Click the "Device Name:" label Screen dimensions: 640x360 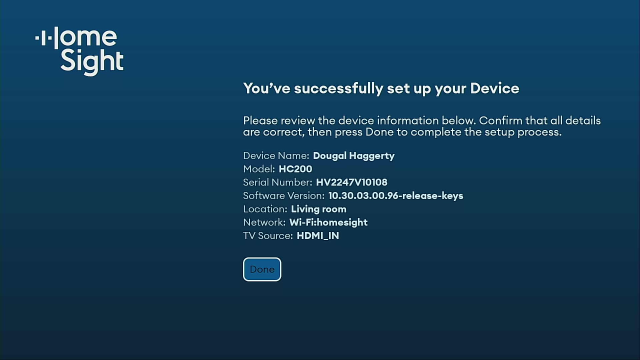276,156
